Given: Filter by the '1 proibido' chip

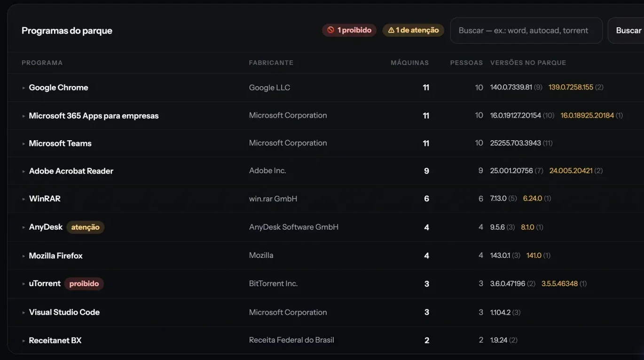Looking at the screenshot, I should point(349,30).
